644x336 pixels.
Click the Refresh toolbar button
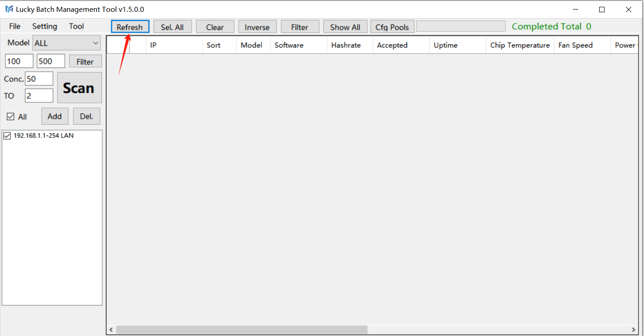coord(130,27)
